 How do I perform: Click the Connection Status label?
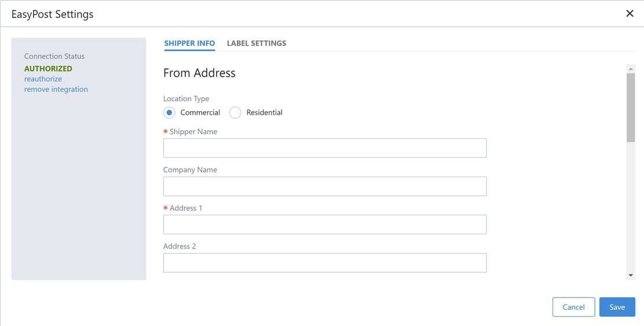tap(54, 56)
